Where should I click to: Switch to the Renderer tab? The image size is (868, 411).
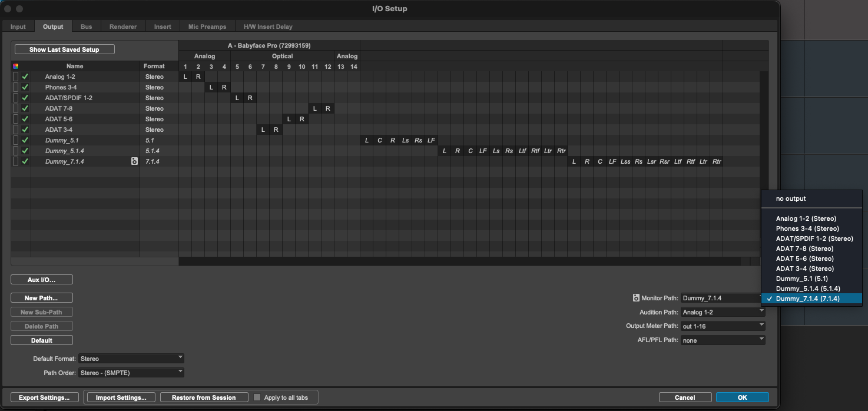pos(123,26)
